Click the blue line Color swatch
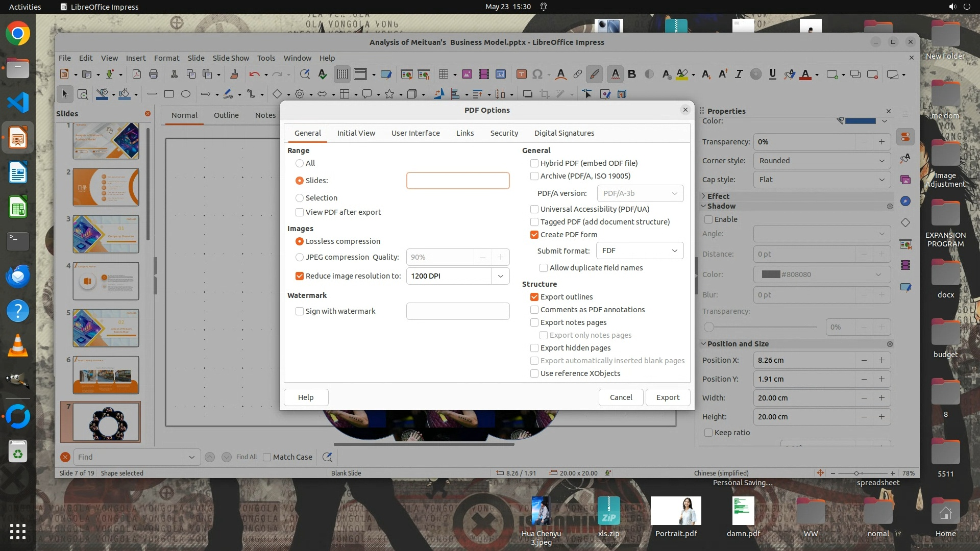The height and width of the screenshot is (551, 980). pyautogui.click(x=861, y=121)
